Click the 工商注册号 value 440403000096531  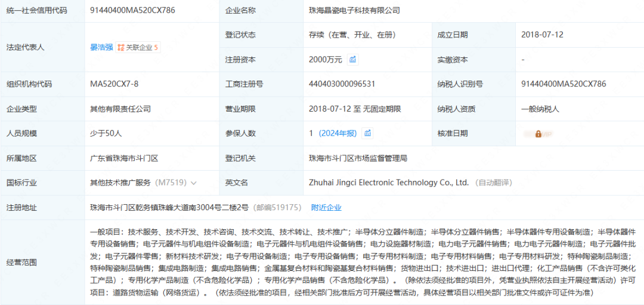[x=342, y=84]
